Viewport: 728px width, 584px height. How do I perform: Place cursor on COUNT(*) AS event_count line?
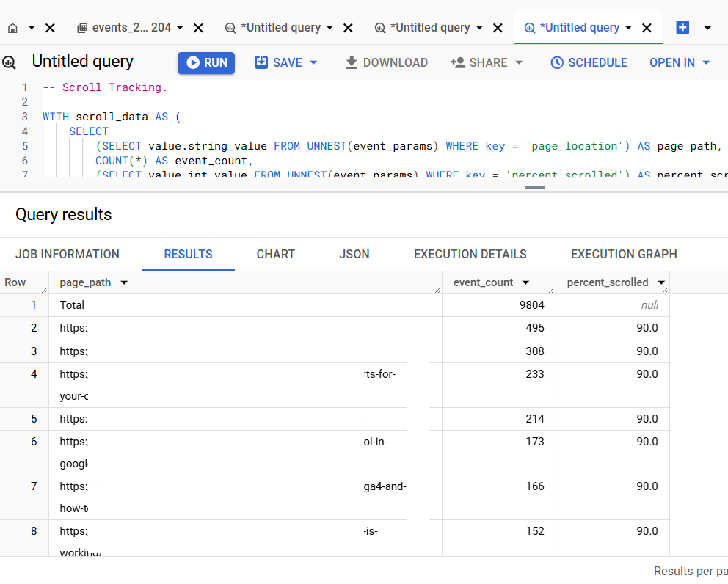174,161
